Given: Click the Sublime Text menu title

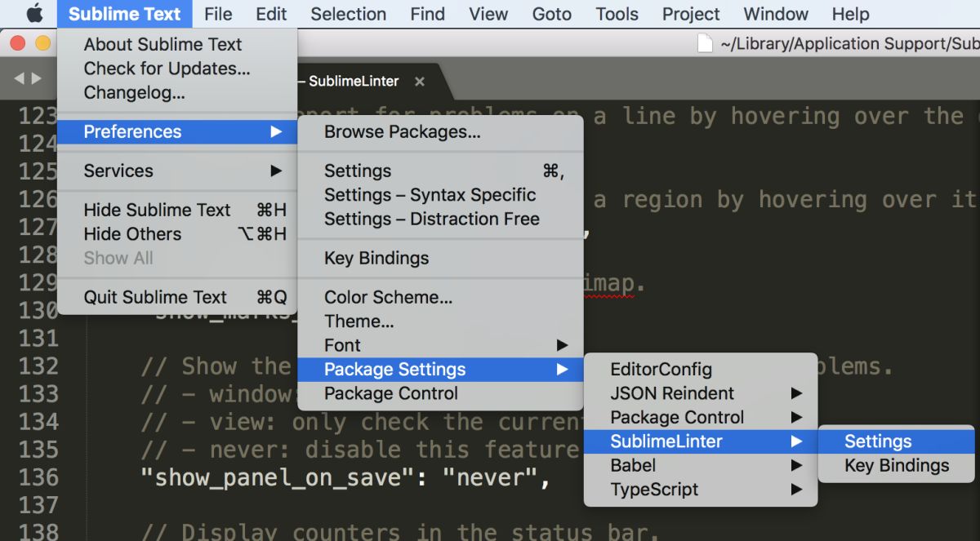Looking at the screenshot, I should 125,14.
